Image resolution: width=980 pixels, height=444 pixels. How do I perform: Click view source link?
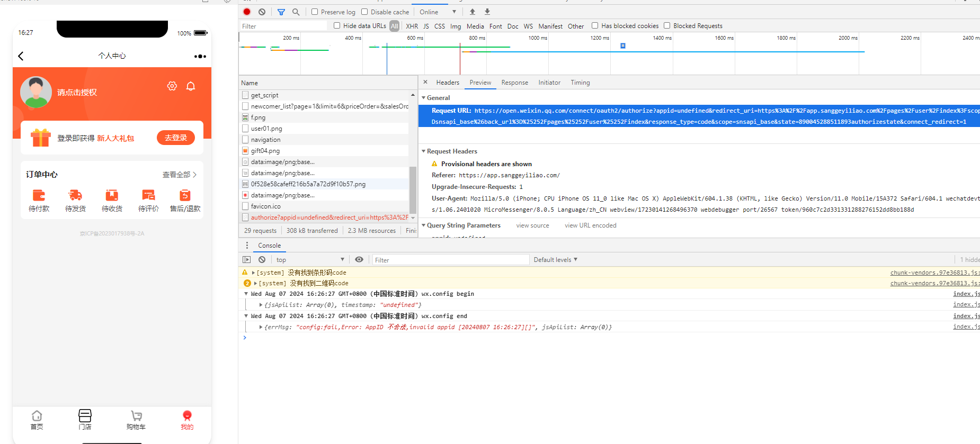[532, 225]
